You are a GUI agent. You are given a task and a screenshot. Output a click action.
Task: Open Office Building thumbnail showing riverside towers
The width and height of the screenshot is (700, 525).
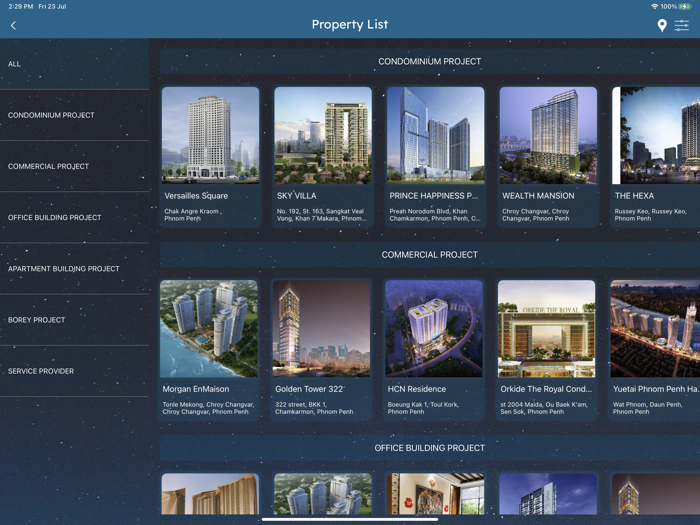(323, 494)
